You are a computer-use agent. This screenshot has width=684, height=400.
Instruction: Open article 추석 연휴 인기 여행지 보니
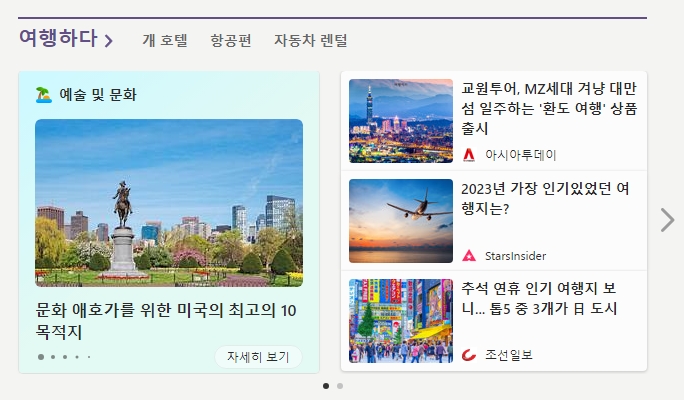point(539,298)
